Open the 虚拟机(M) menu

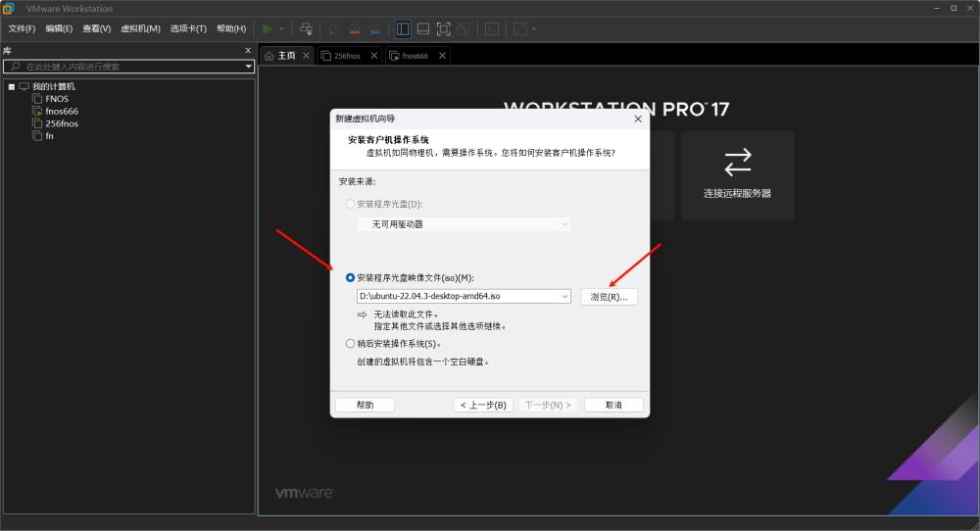[140, 28]
